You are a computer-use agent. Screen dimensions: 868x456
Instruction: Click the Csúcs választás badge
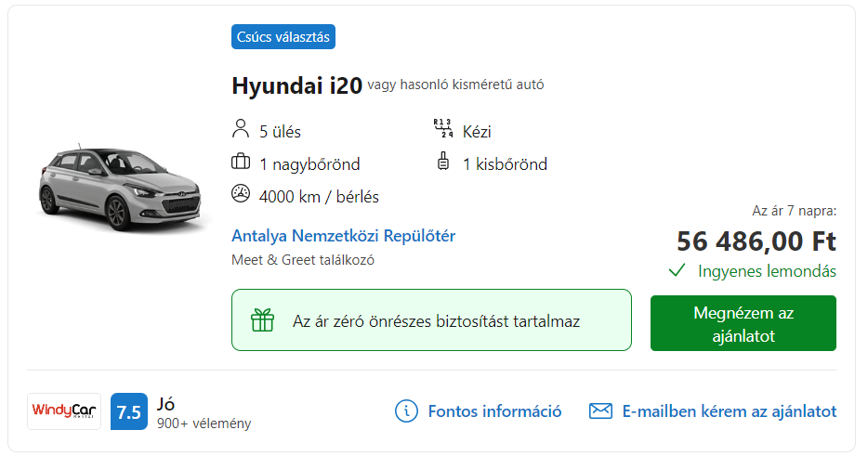pyautogui.click(x=283, y=36)
